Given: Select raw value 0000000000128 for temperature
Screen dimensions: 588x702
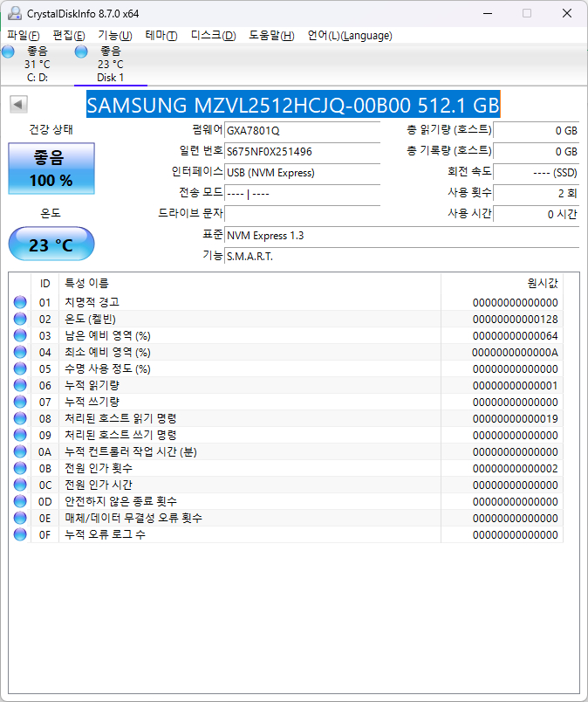Looking at the screenshot, I should click(515, 320).
